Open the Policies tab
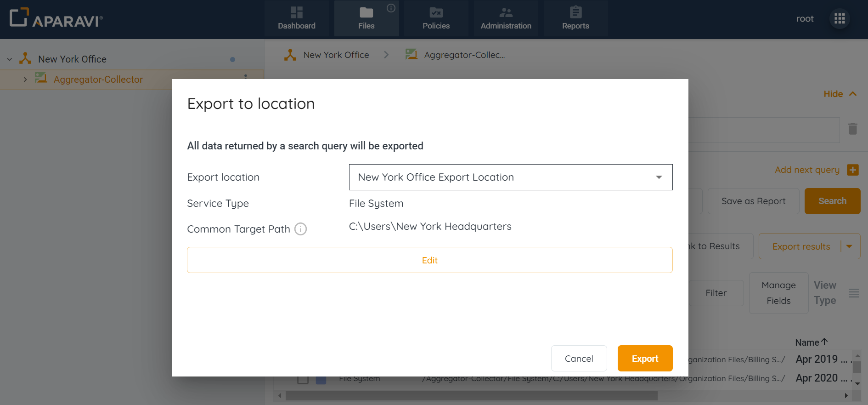This screenshot has height=405, width=868. click(x=436, y=18)
